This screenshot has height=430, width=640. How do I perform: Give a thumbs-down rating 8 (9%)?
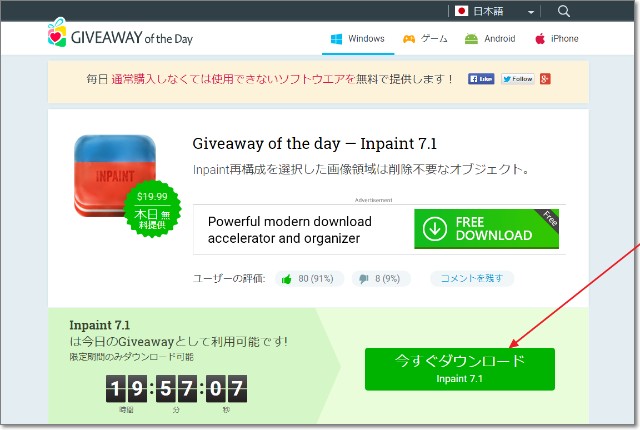tap(380, 279)
